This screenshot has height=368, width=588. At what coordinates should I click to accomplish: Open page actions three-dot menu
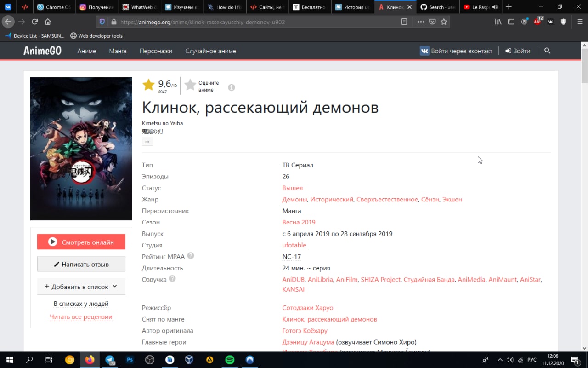(x=421, y=22)
